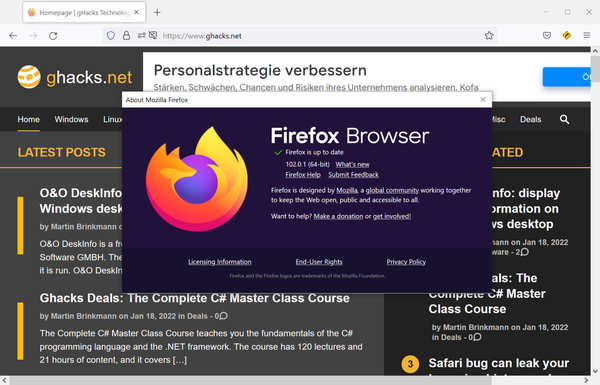Open the site search magnifier icon

[564, 119]
